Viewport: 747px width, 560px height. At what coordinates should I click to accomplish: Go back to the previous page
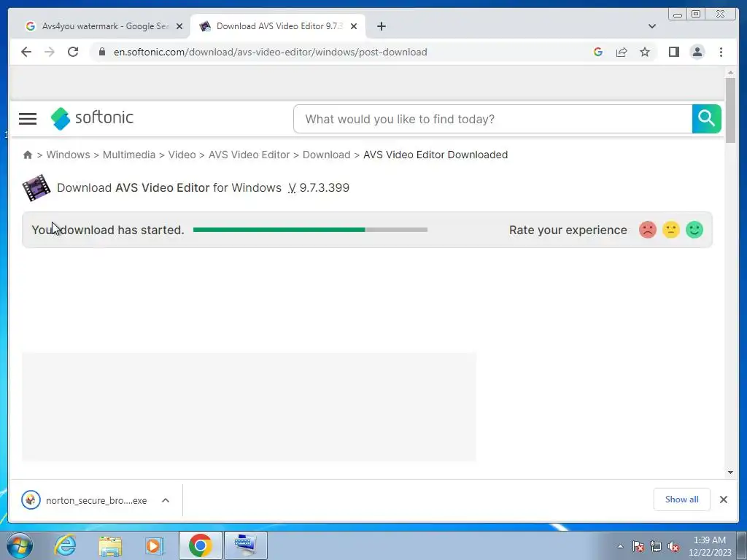(x=26, y=52)
